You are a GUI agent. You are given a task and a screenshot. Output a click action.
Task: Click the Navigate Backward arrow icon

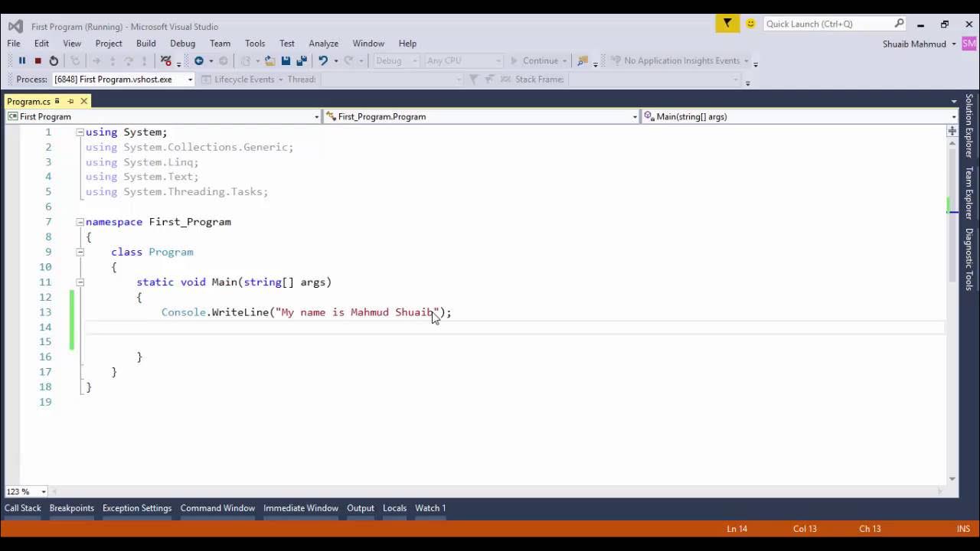tap(200, 60)
